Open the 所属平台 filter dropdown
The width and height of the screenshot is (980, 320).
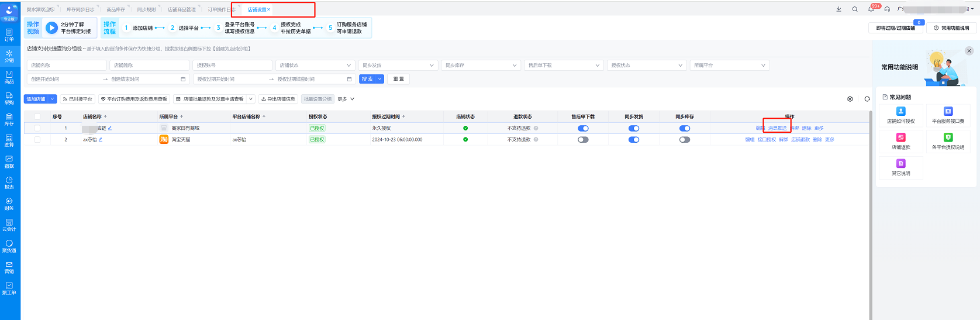(729, 66)
